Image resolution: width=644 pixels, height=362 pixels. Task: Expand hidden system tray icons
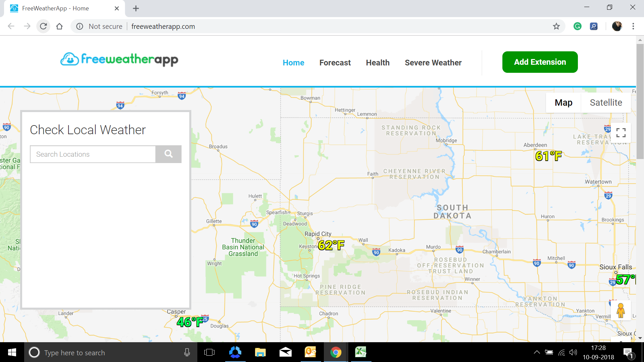[x=537, y=352]
